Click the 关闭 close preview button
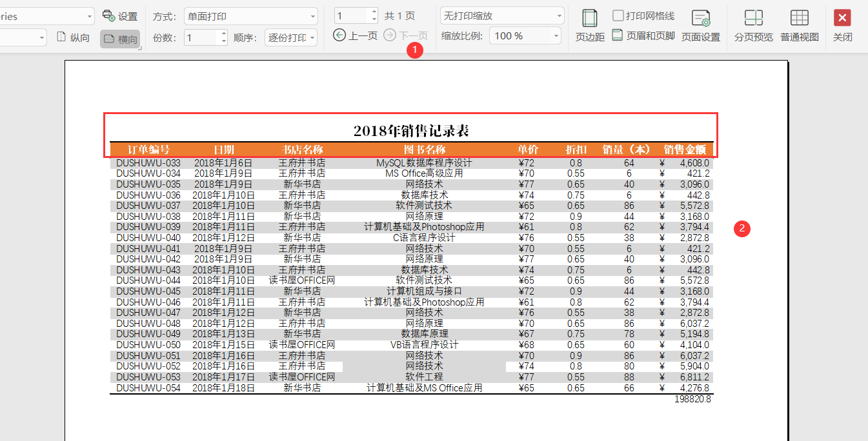Screen dimensions: 868x441 [842, 26]
